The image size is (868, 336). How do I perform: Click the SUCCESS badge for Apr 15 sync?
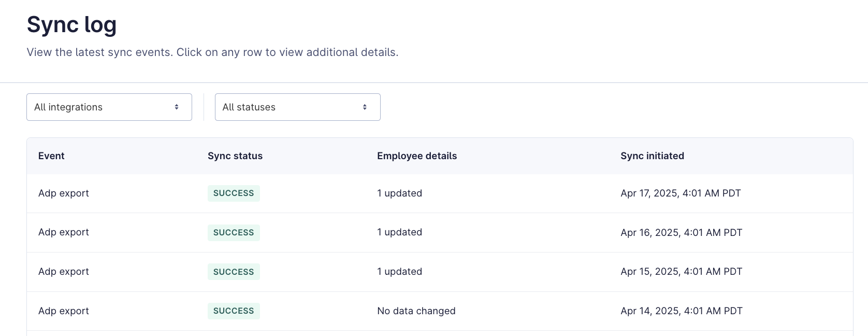click(234, 272)
